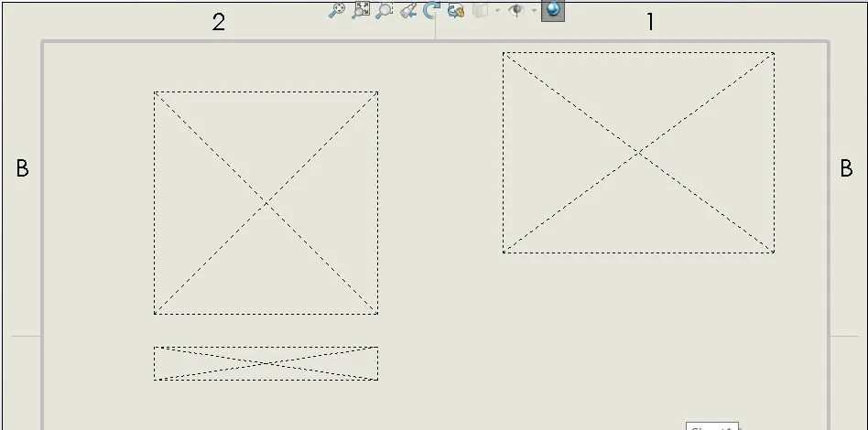Screen dimensions: 868x430
Task: Click the 3D Drawing View icon
Action: click(456, 10)
